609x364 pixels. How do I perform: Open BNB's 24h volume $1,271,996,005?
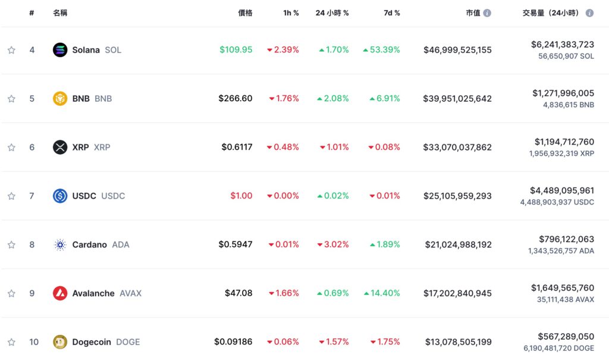563,93
